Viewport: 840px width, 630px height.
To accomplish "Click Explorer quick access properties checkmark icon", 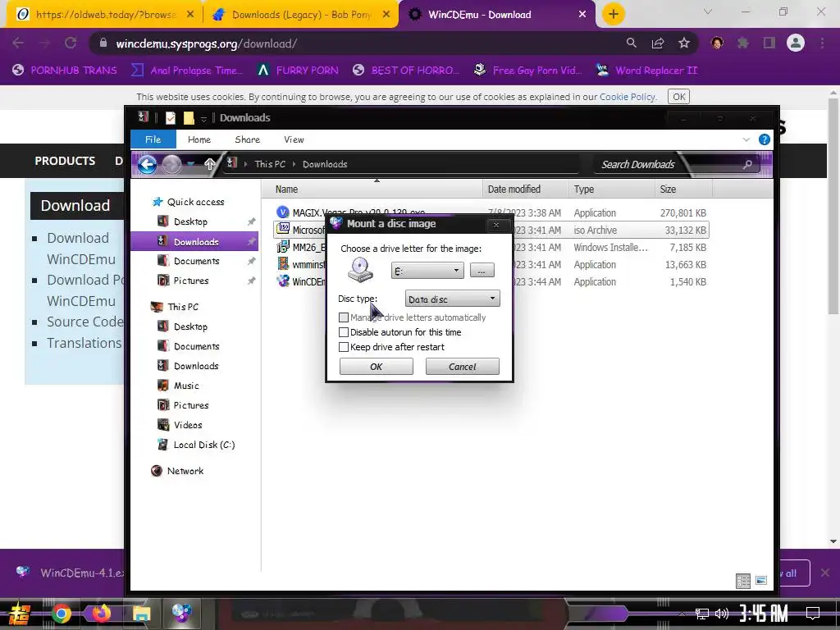I will click(x=171, y=118).
